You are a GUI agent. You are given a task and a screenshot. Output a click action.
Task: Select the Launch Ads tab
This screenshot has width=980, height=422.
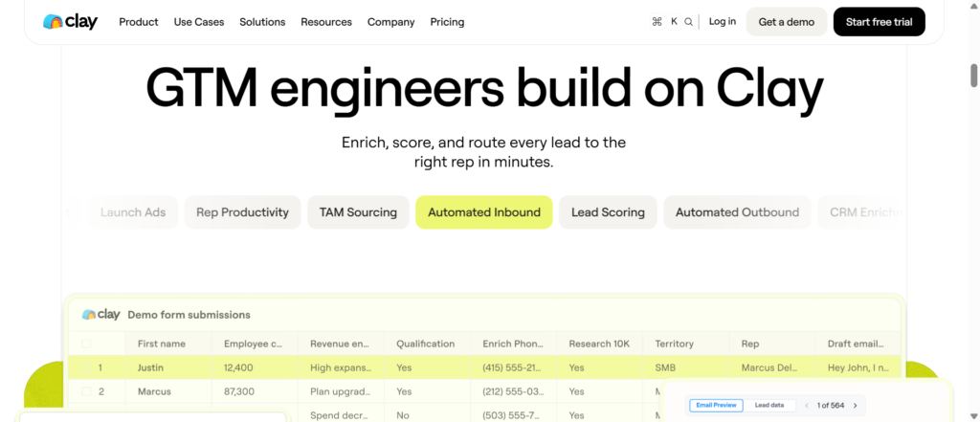tap(133, 212)
